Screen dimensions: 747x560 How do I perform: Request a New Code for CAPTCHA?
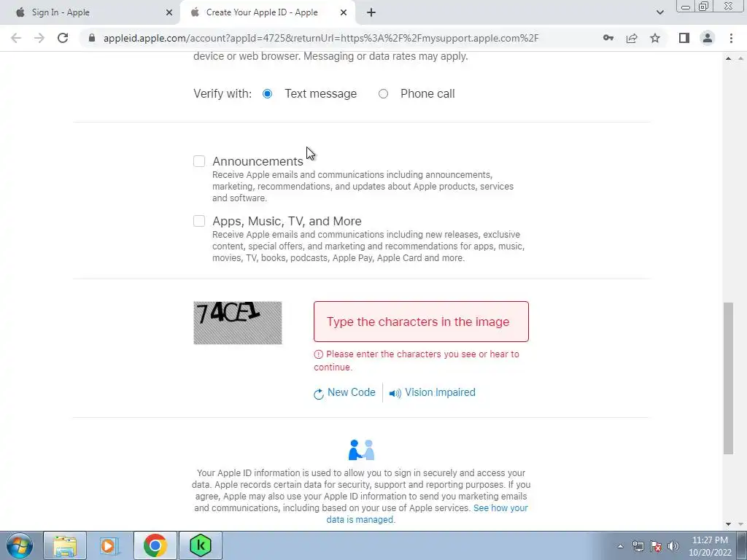pos(344,393)
